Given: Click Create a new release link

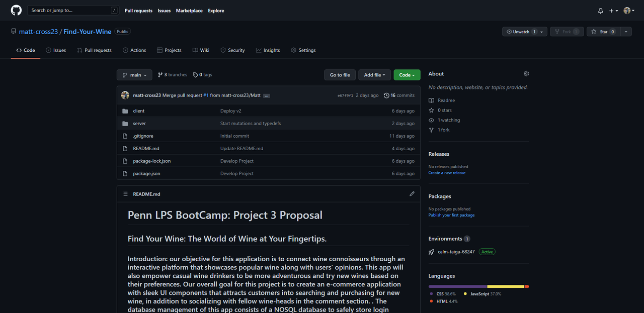Looking at the screenshot, I should pos(447,173).
